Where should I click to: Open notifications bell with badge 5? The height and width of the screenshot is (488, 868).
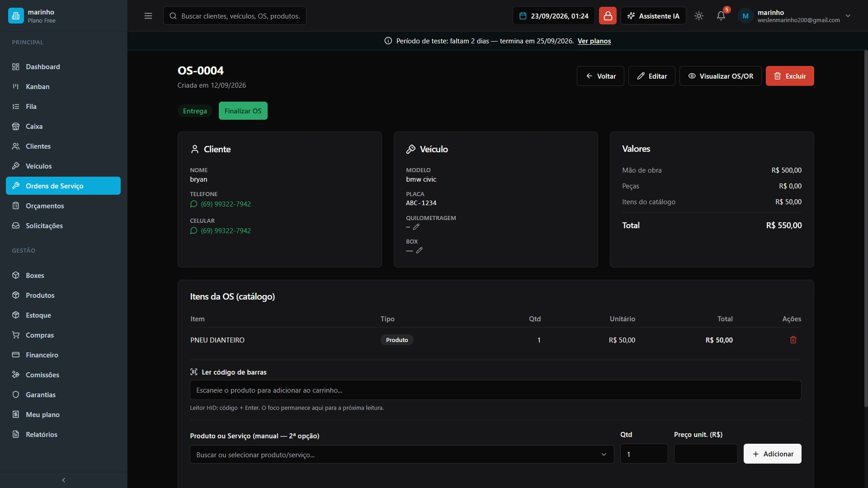(721, 16)
